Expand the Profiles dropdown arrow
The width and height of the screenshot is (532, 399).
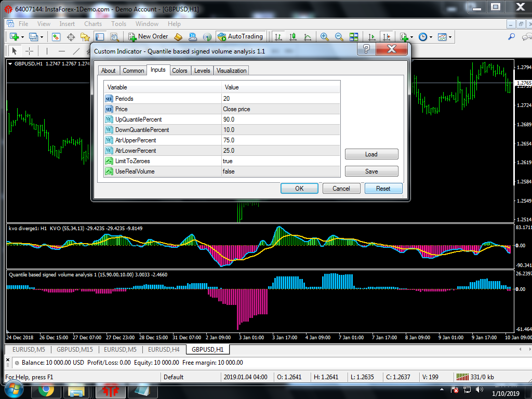point(42,37)
